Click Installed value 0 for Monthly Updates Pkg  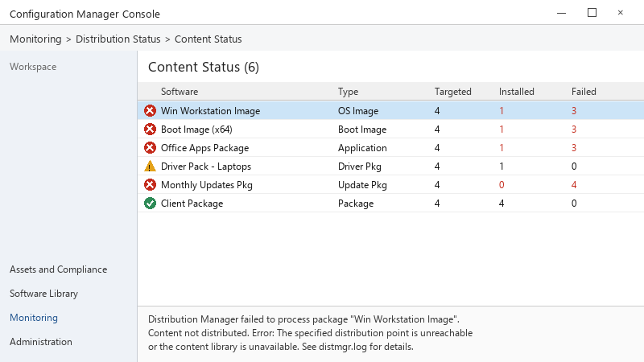click(x=502, y=185)
